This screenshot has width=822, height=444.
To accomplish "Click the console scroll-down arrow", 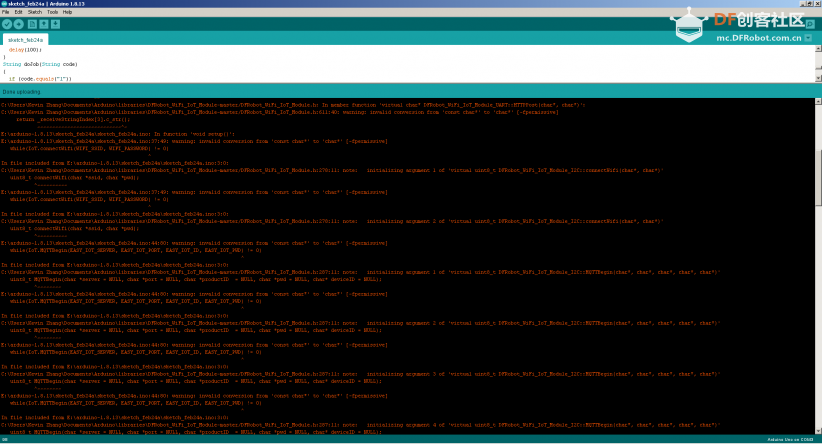I will click(818, 431).
